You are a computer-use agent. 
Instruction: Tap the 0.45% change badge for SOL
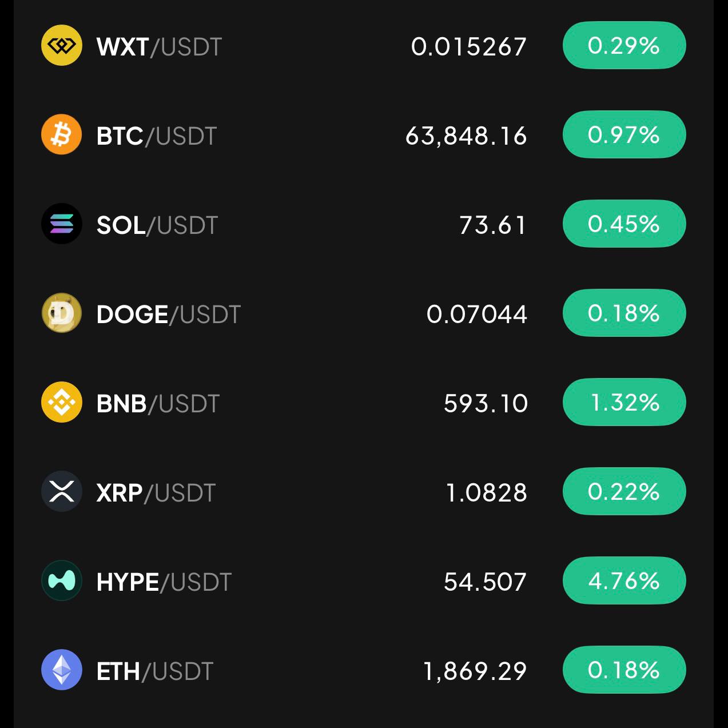click(x=624, y=224)
